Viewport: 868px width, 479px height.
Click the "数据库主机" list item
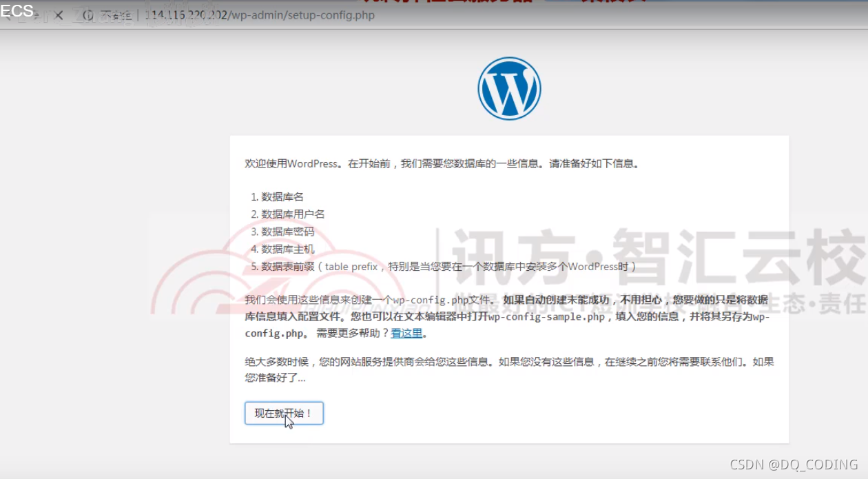(x=288, y=249)
